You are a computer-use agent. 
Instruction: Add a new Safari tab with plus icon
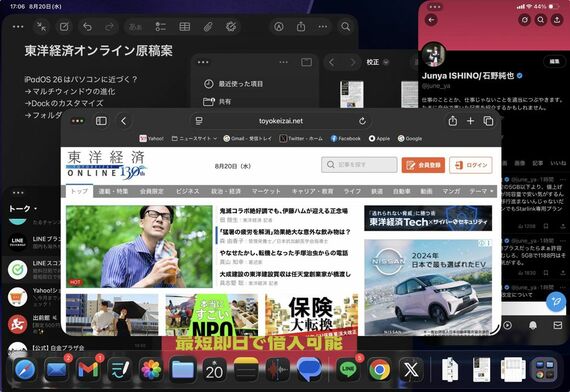[x=470, y=121]
